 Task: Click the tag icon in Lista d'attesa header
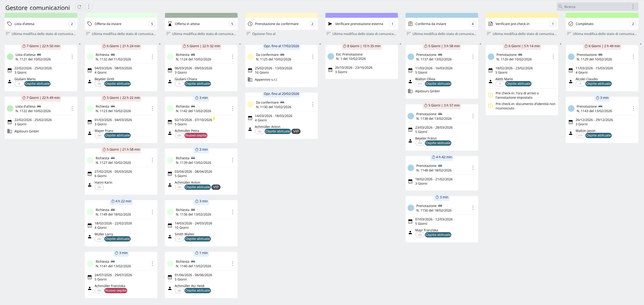click(9, 24)
